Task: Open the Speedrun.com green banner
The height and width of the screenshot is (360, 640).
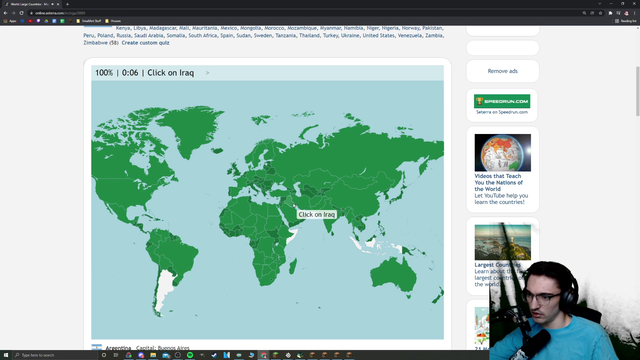Action: pos(502,101)
